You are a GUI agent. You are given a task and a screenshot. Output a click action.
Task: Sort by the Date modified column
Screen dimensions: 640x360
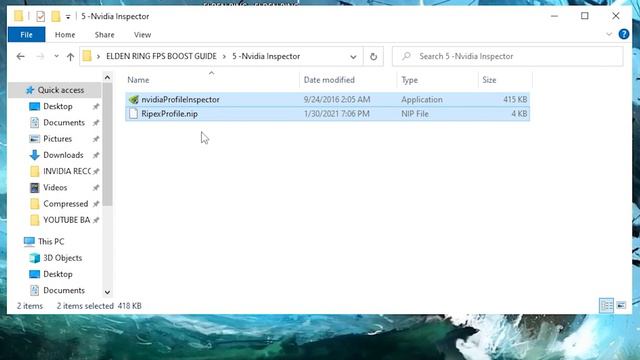329,80
